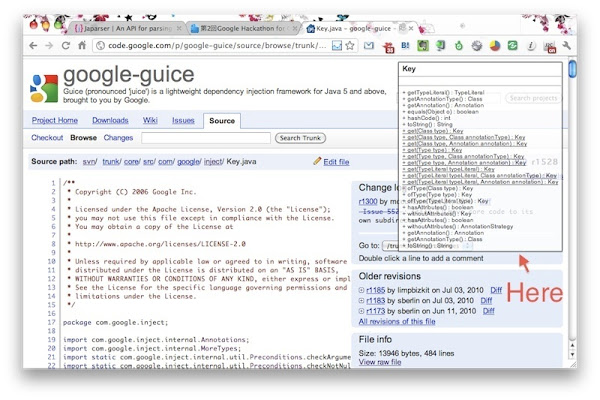Close the Japarser tab
600x400 pixels.
point(179,28)
